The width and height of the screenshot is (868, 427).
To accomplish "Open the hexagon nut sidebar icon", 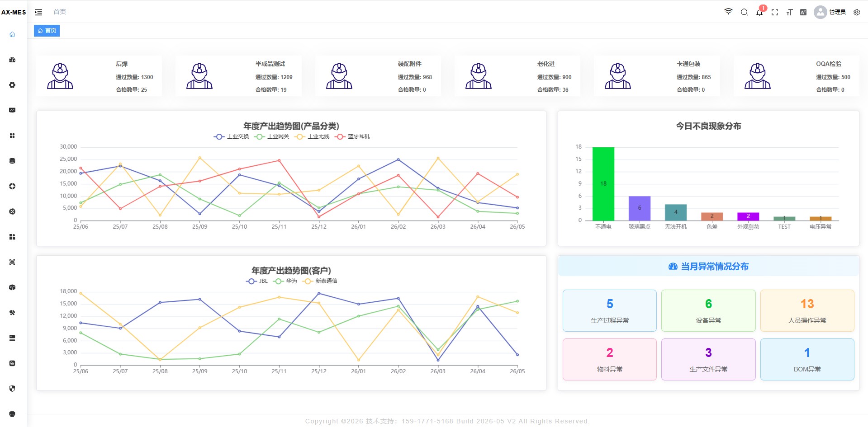I will point(12,85).
